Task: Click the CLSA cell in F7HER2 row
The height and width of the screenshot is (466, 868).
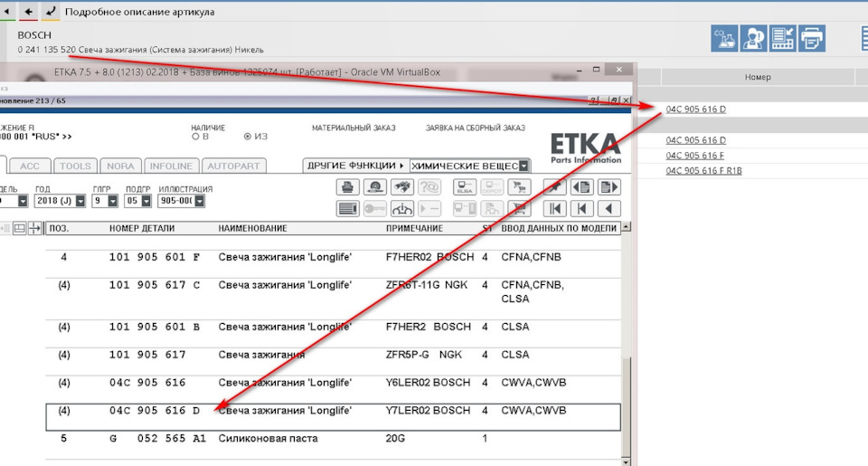Action: click(514, 327)
